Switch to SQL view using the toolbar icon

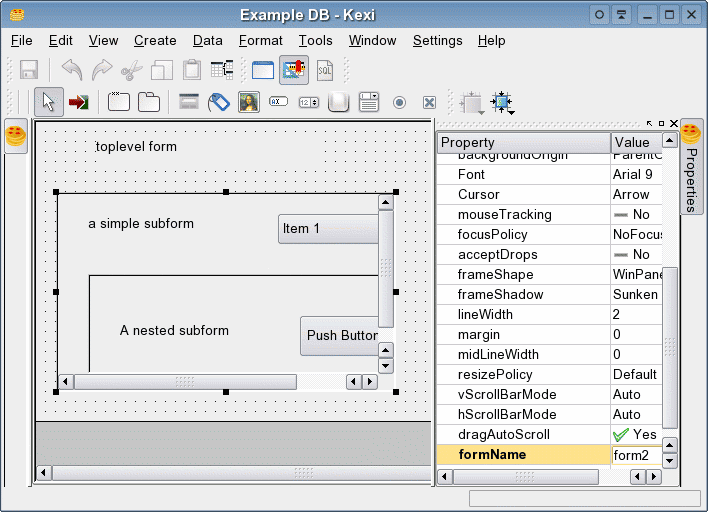click(325, 70)
